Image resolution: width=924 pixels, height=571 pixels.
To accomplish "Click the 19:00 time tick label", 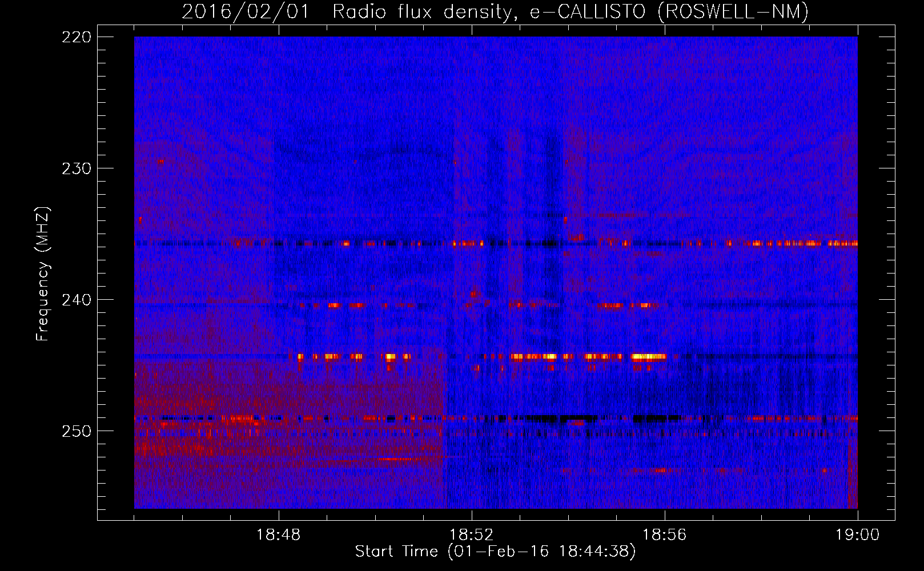I will pyautogui.click(x=857, y=535).
